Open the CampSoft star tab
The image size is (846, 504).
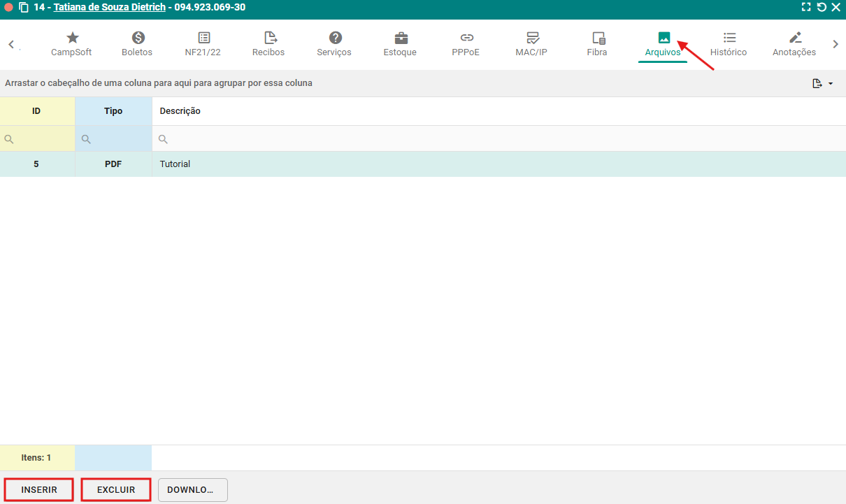71,38
